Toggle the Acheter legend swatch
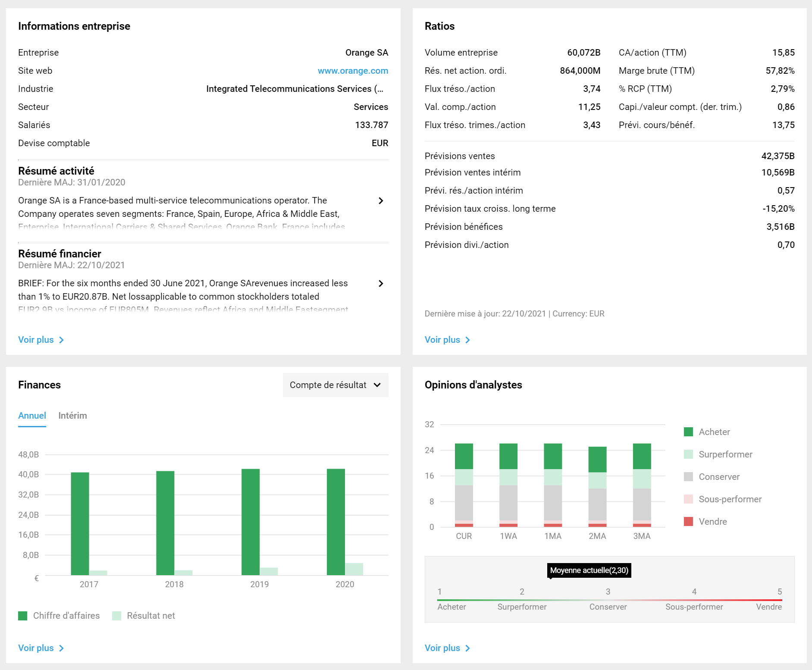 point(688,432)
